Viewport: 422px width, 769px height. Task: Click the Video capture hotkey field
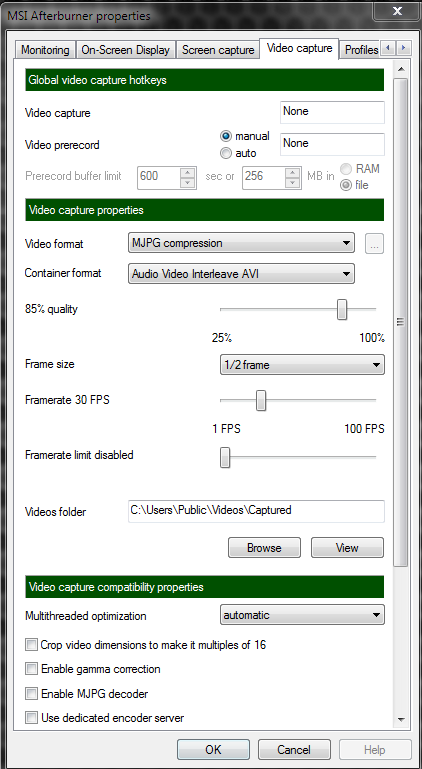(x=332, y=112)
